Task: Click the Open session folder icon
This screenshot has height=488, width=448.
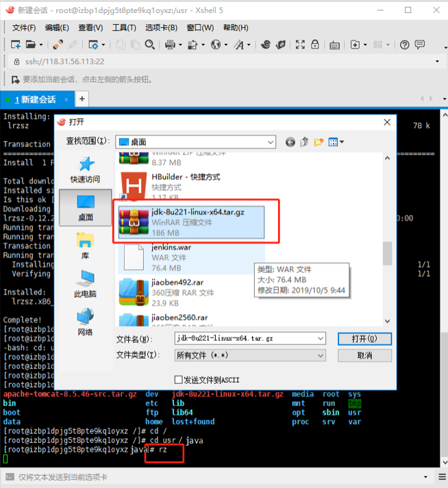Action: tap(31, 44)
